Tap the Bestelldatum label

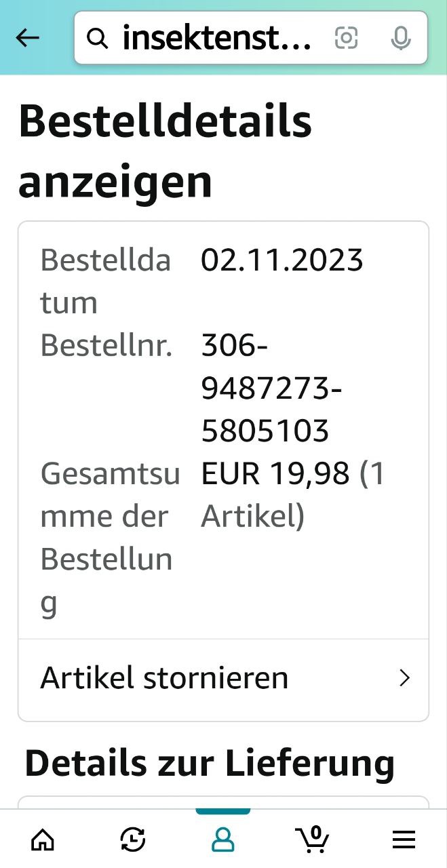coord(105,281)
